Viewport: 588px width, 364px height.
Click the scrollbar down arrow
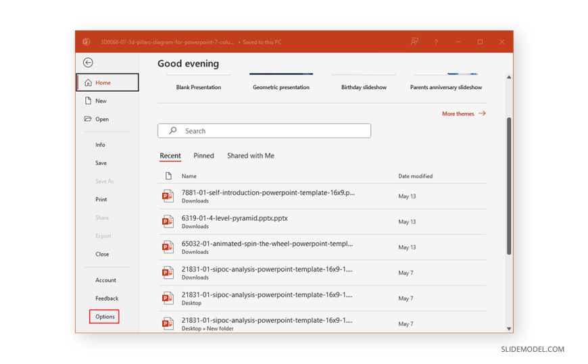coord(509,329)
